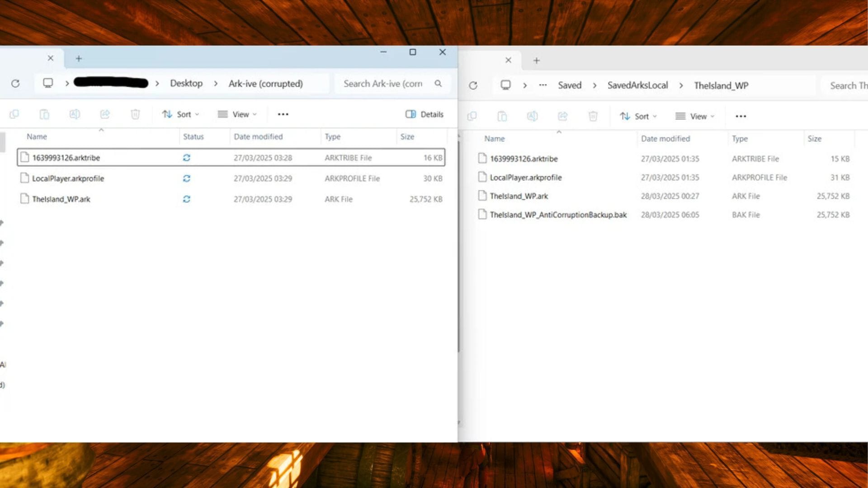Click the rename icon in right window toolbar
Screen dimensions: 868x488
click(x=532, y=116)
